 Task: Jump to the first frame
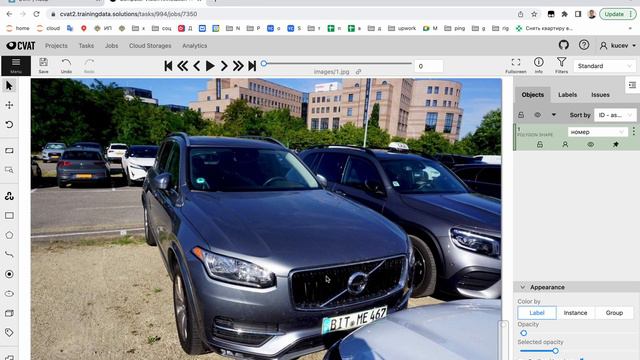pos(168,66)
